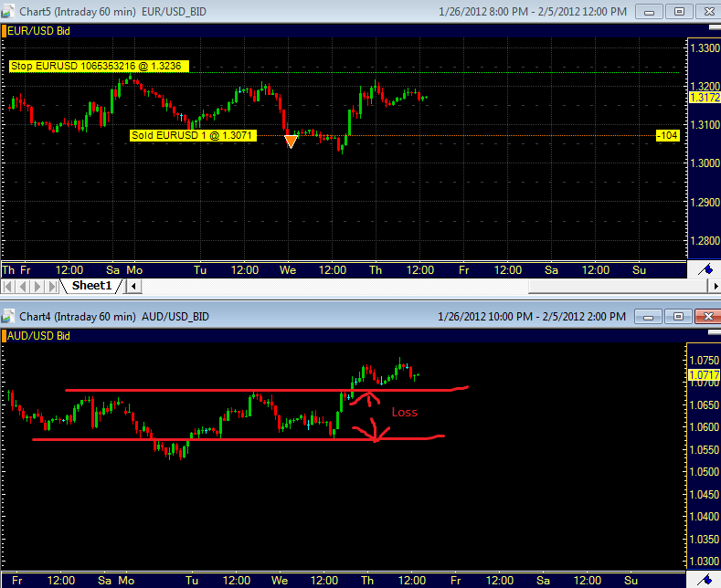This screenshot has width=721, height=588.
Task: Click the 1.2800 price axis label
Action: 705,240
